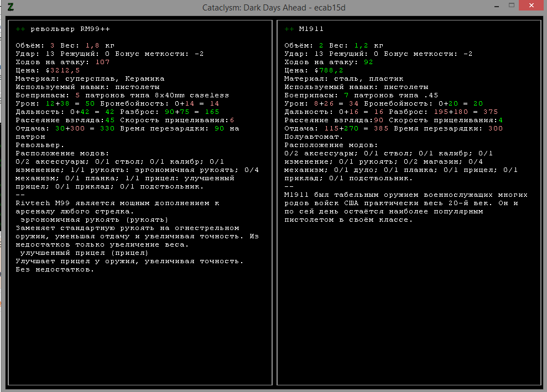Click M1911 dispersion total 375
This screenshot has width=547, height=392.
point(491,112)
